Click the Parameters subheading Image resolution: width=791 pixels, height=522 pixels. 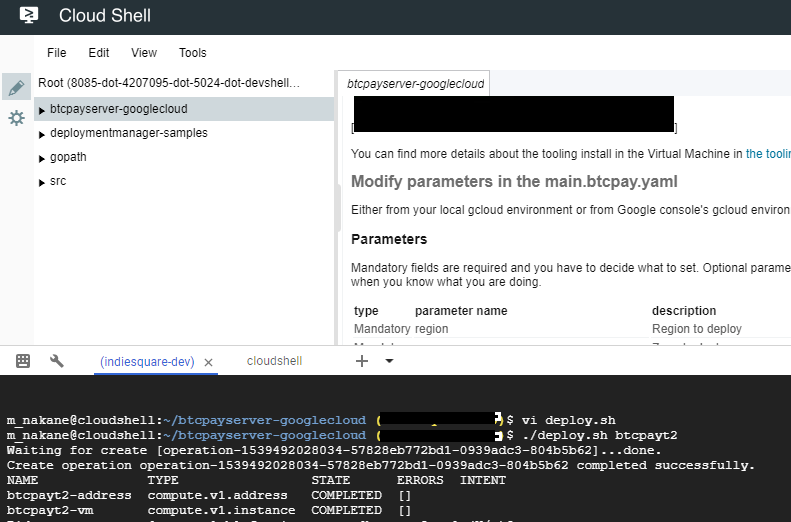389,239
